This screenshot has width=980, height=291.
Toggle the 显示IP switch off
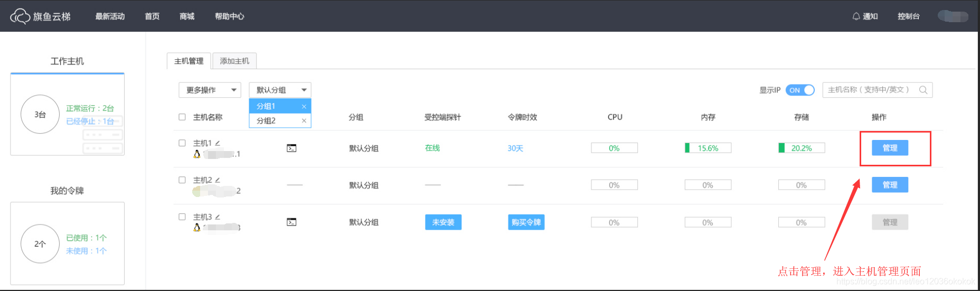point(800,90)
